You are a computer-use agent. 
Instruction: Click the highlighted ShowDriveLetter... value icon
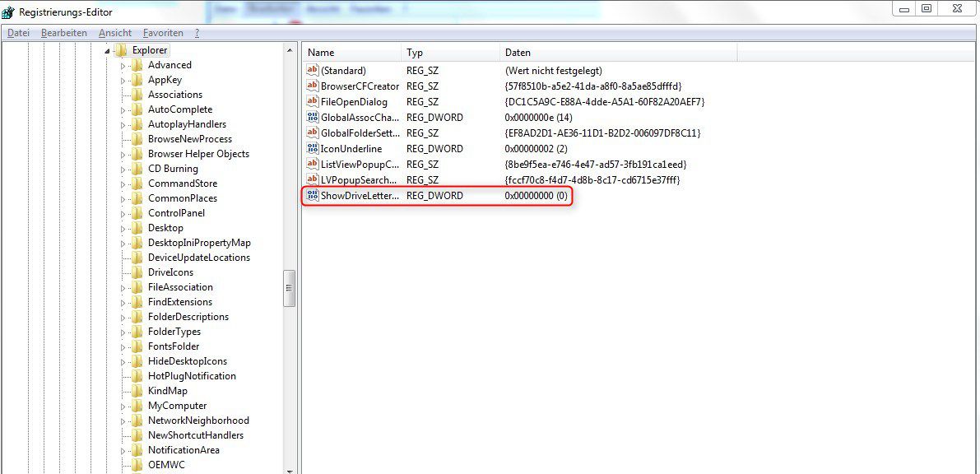point(313,196)
